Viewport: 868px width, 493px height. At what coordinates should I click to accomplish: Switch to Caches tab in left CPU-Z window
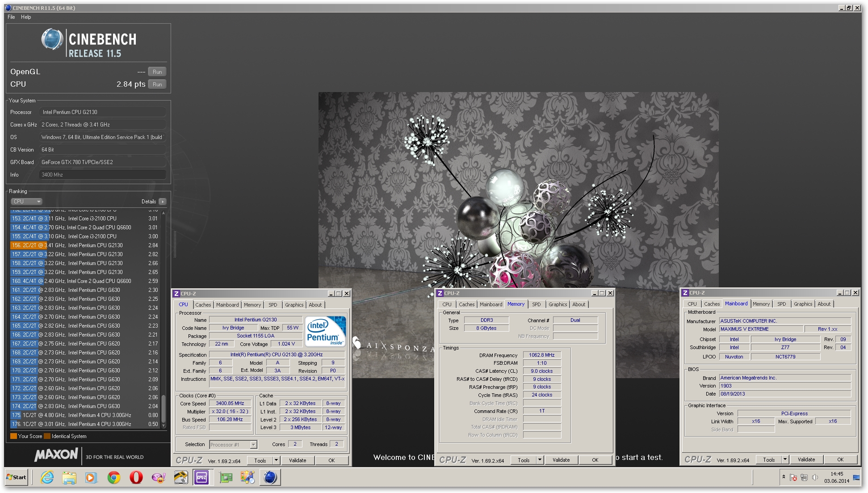pyautogui.click(x=203, y=305)
